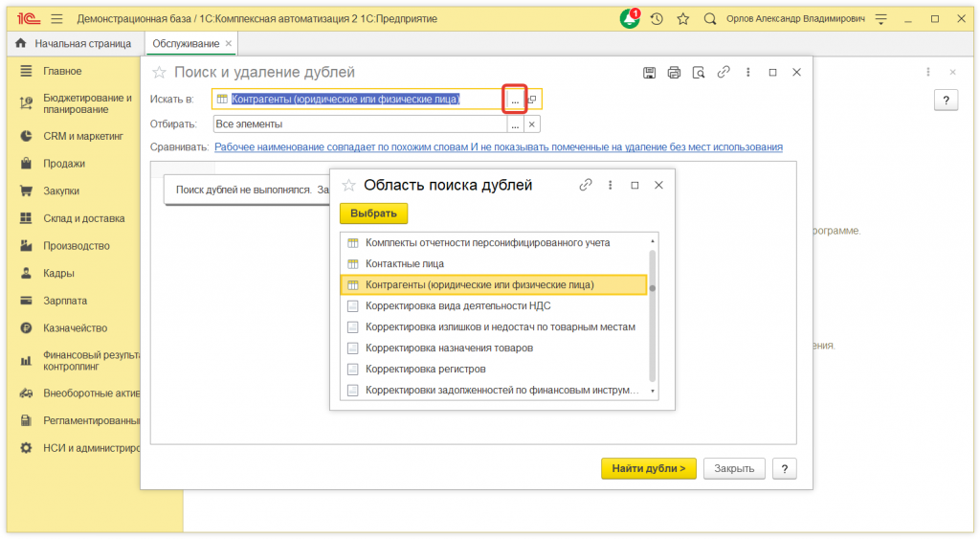
Task: Open the Казначейство section
Action: pos(75,327)
